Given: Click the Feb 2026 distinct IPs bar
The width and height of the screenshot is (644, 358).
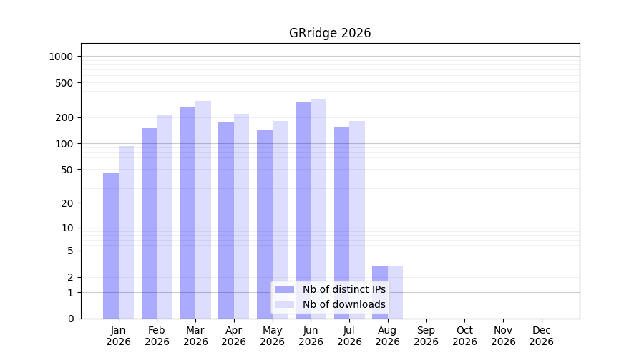Looking at the screenshot, I should point(149,223).
